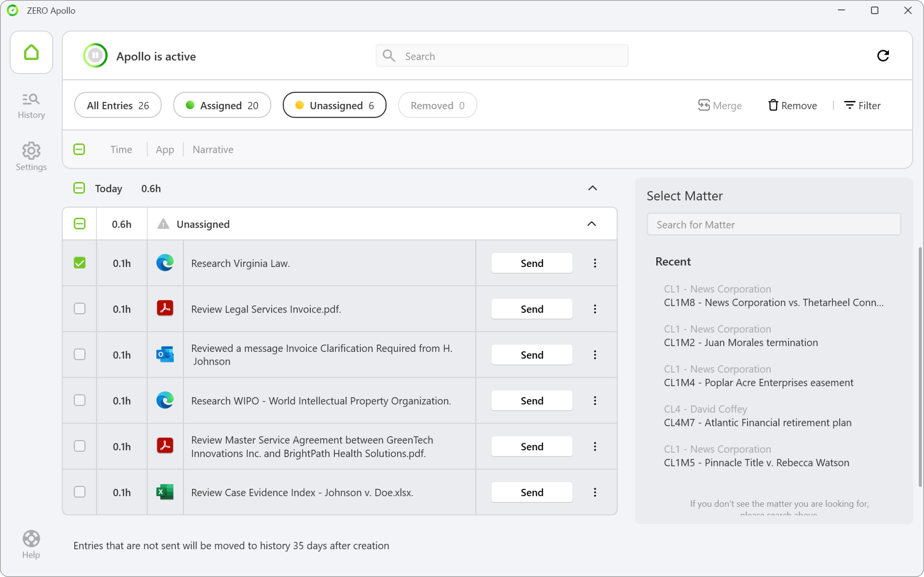924x577 pixels.
Task: Switch to Removed entries tab
Action: (437, 105)
